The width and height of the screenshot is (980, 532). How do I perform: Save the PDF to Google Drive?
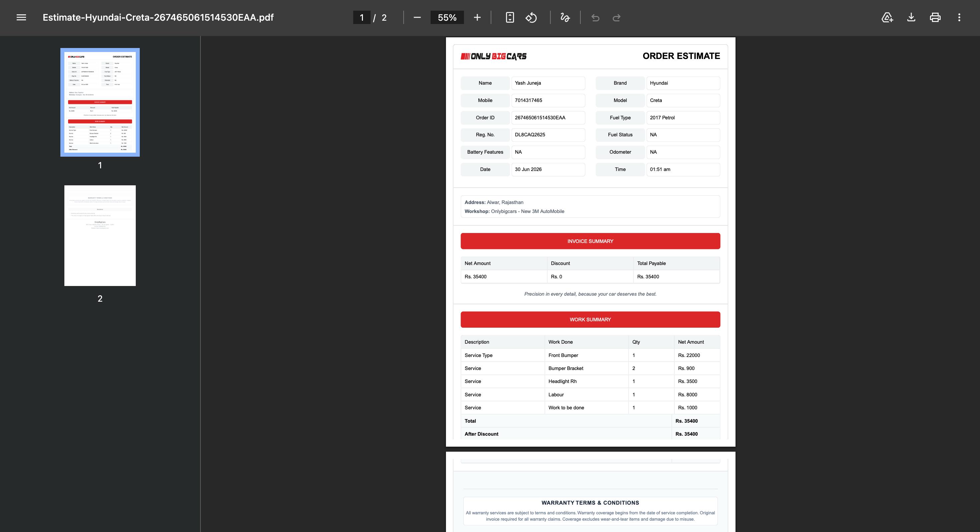coord(887,17)
